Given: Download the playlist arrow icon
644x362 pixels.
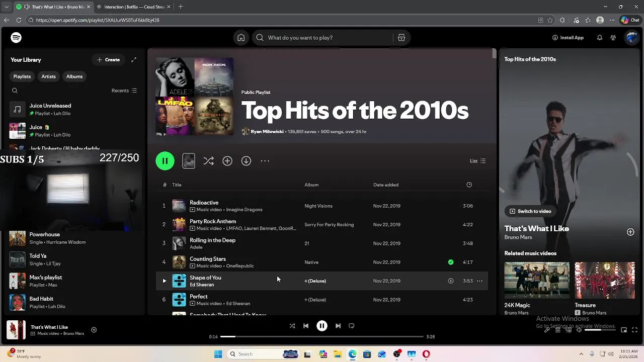Looking at the screenshot, I should [x=246, y=161].
